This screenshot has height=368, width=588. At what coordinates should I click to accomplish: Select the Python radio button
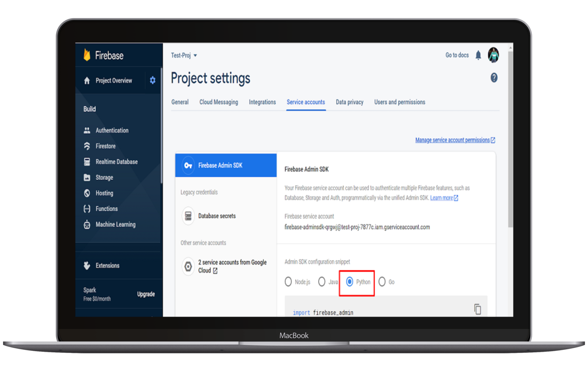pyautogui.click(x=350, y=282)
